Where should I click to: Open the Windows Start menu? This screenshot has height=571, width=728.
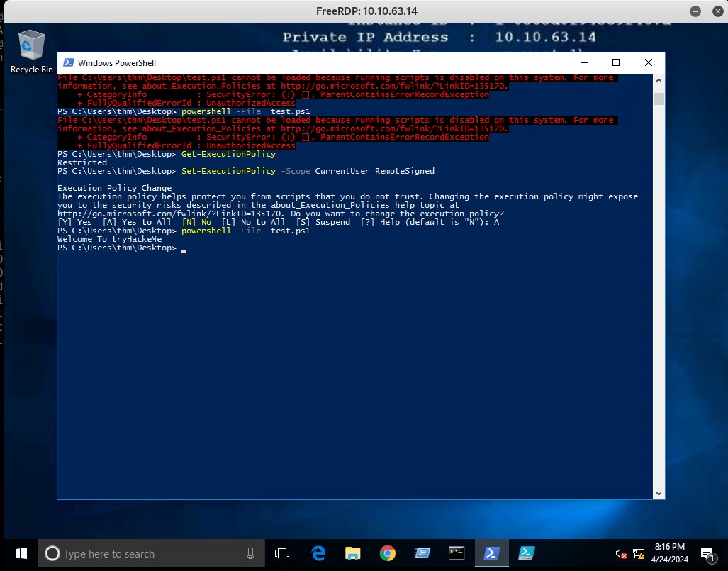20,553
